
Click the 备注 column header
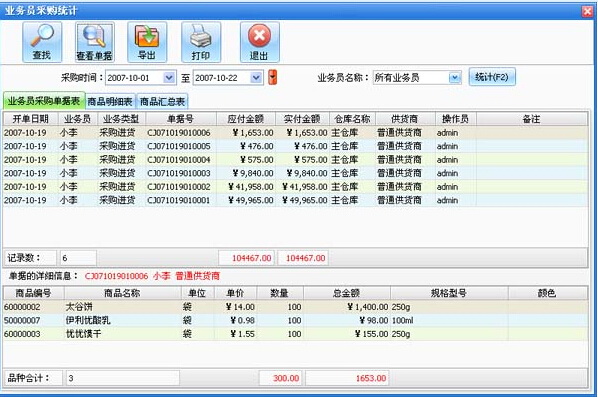tap(532, 119)
